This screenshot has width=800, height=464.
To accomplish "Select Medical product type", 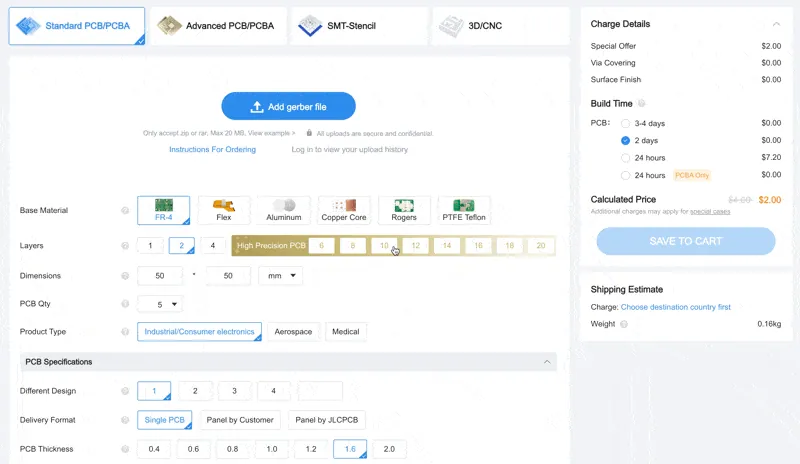I will (x=346, y=332).
